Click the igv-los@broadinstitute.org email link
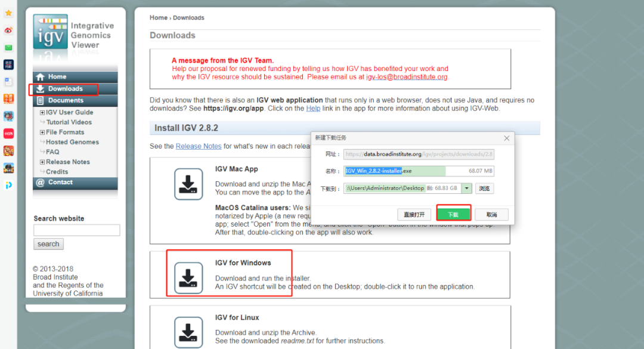Screen dimensions: 644x349 407,77
